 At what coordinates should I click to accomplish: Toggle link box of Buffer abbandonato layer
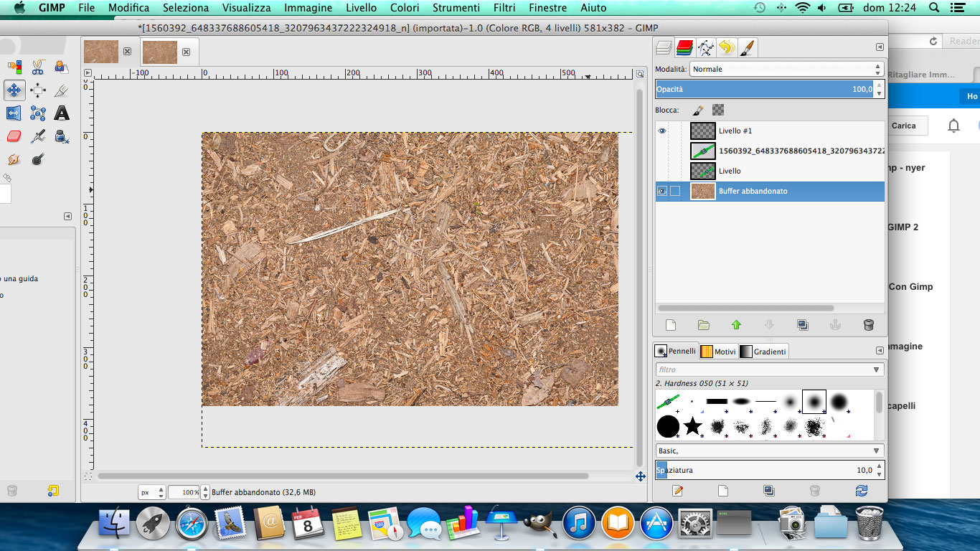675,191
